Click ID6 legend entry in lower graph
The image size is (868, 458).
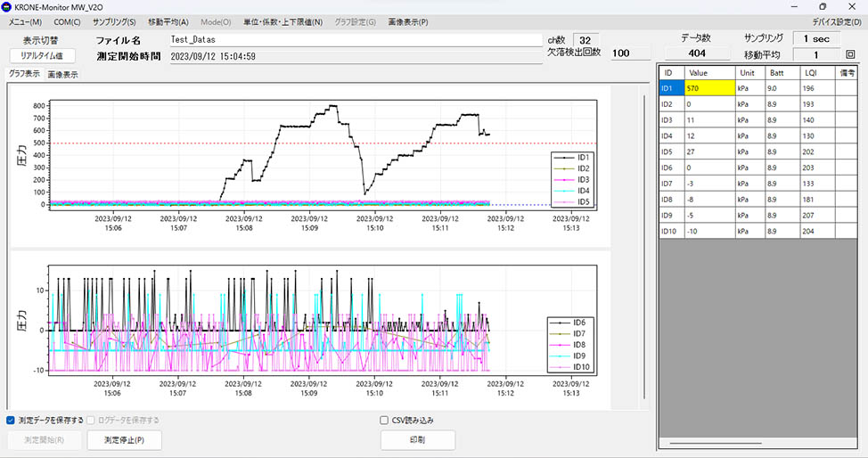[568, 323]
